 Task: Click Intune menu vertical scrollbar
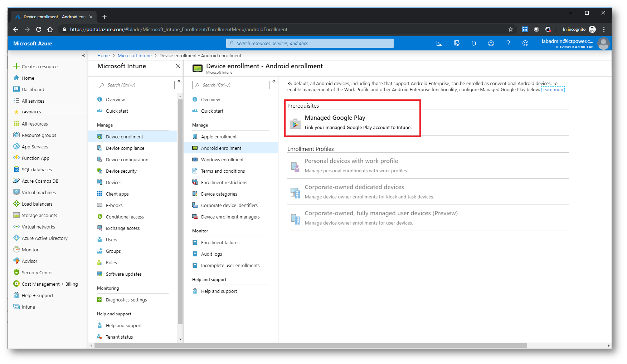180,211
